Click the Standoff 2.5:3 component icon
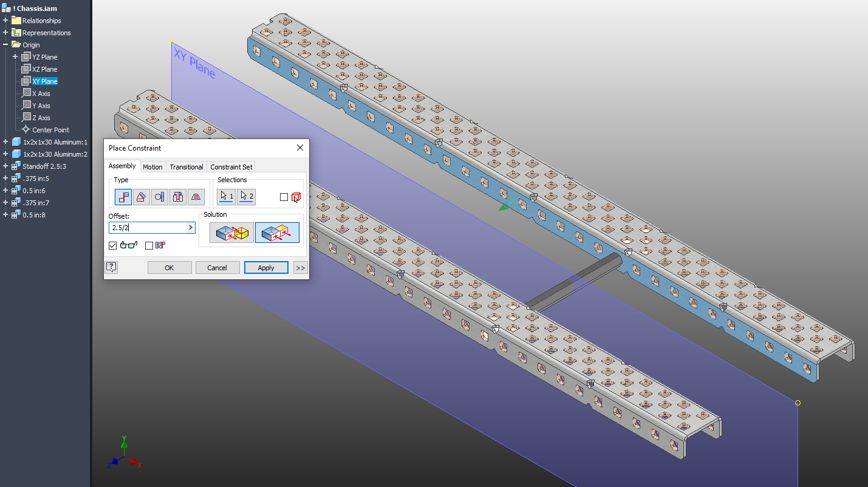868x487 pixels. click(x=16, y=166)
